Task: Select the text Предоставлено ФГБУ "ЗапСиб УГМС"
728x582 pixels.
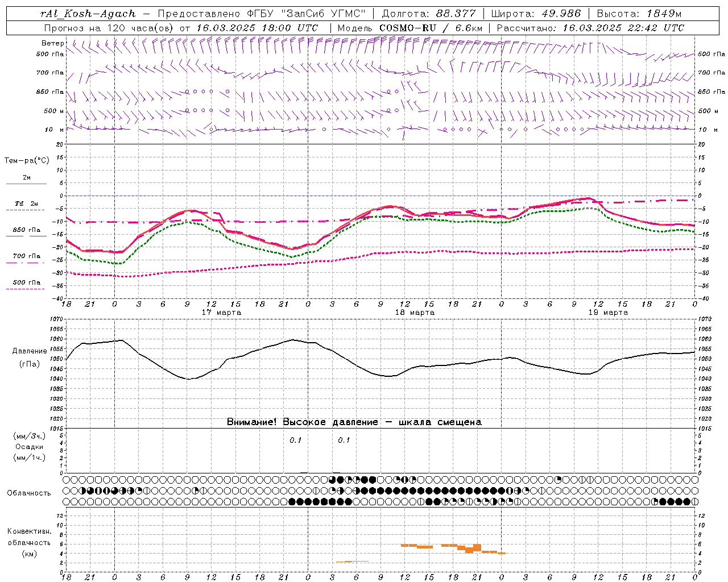Action: 263,14
